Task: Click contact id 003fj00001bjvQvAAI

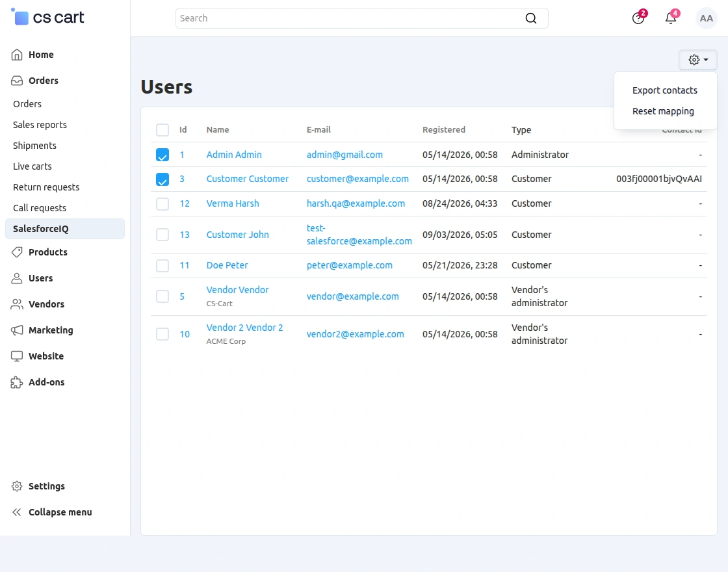Action: coord(659,179)
